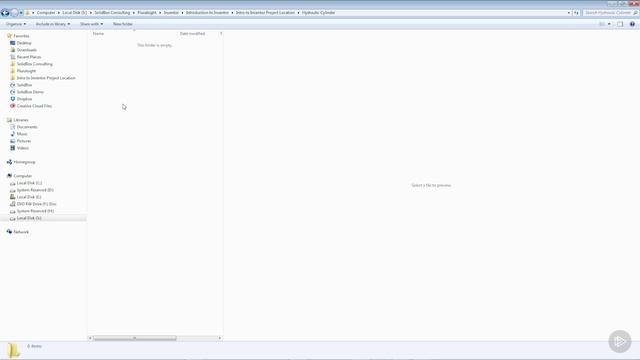The width and height of the screenshot is (640, 360).
Task: Select Favorites in the navigation pane
Action: tap(21, 36)
